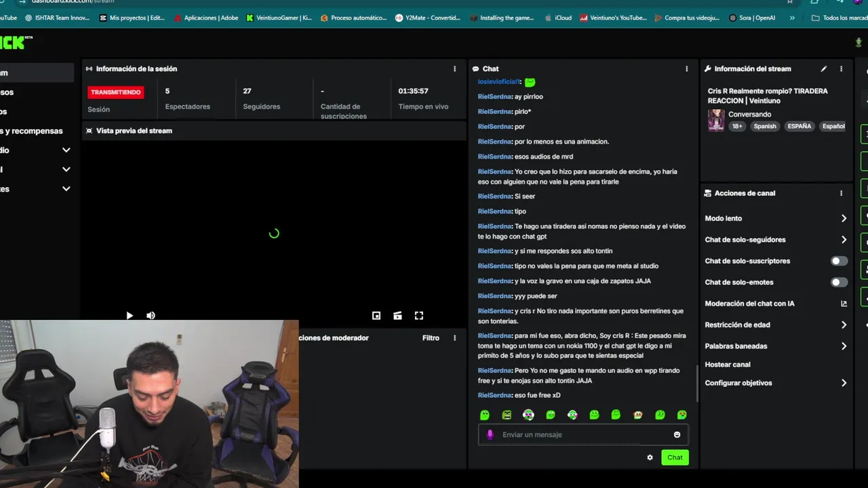This screenshot has height=488, width=868.
Task: Play the stream preview
Action: [x=130, y=315]
